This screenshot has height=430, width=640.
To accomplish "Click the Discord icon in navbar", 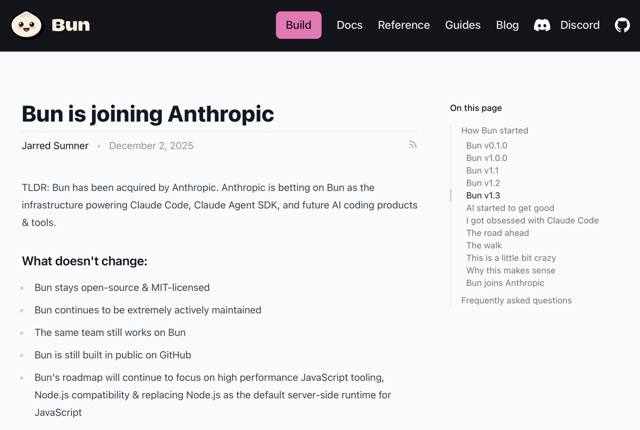I will pos(542,25).
